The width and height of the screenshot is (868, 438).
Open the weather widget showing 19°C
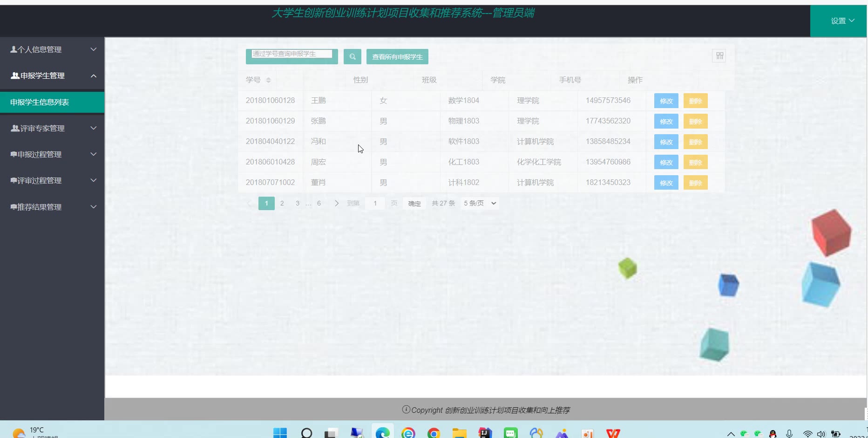(35, 432)
